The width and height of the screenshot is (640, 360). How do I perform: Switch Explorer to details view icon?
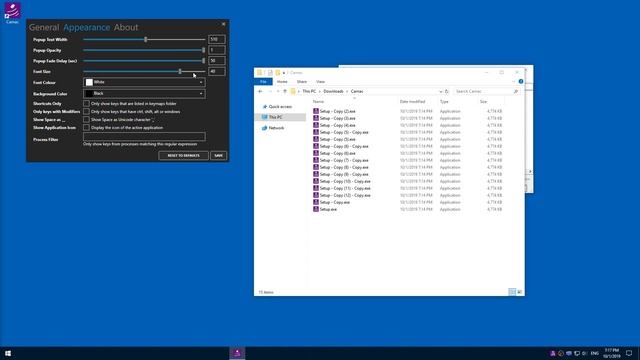click(x=512, y=292)
